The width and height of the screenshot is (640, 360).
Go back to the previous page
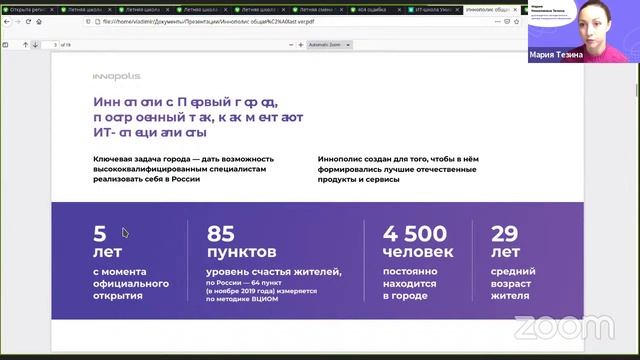point(7,22)
